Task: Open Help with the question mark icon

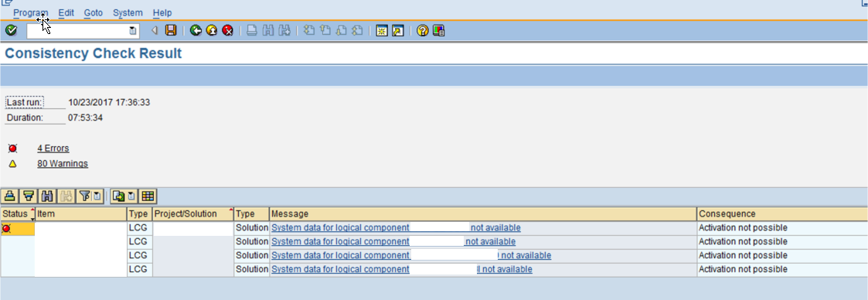Action: tap(422, 31)
